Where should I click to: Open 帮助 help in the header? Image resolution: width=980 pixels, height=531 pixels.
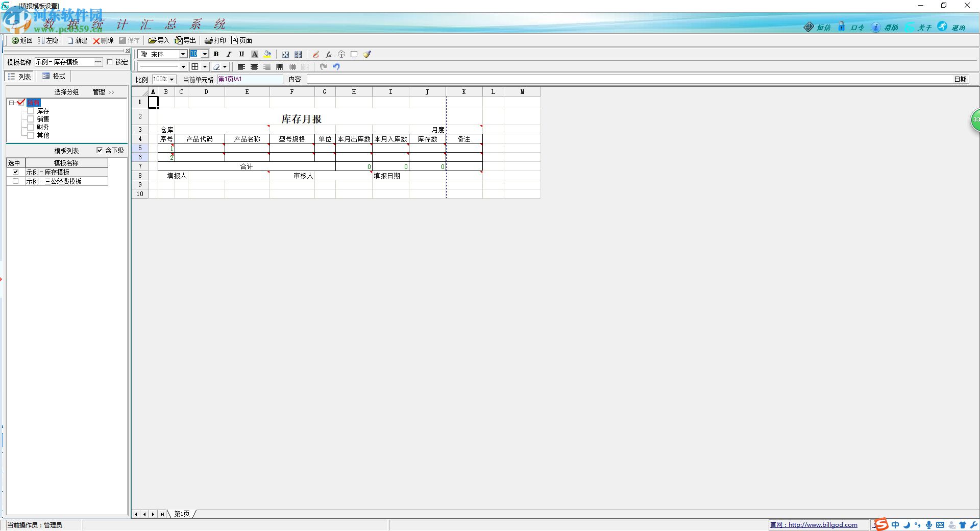pyautogui.click(x=885, y=27)
